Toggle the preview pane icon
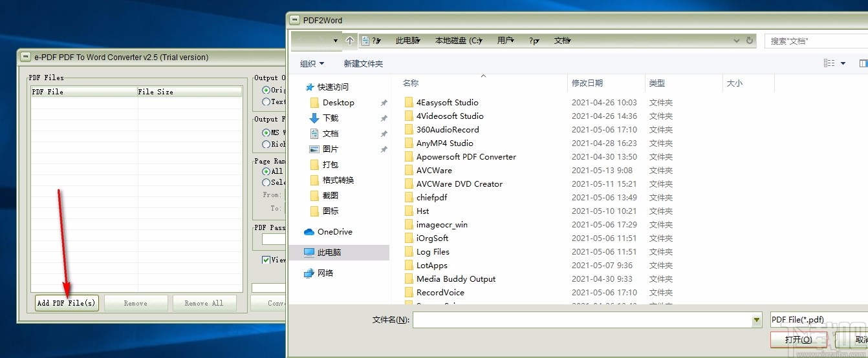The image size is (868, 358). pos(863,63)
